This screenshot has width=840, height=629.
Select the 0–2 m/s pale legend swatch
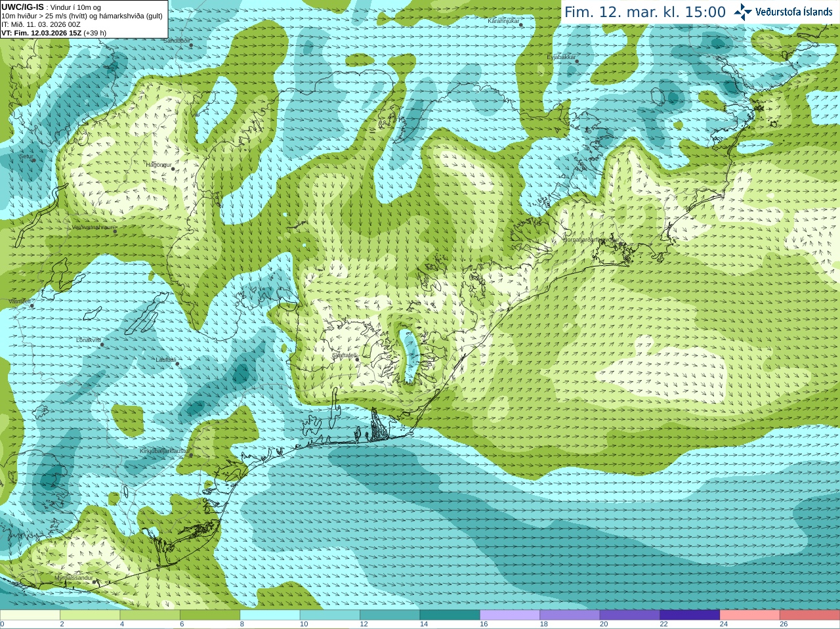[x=30, y=615]
